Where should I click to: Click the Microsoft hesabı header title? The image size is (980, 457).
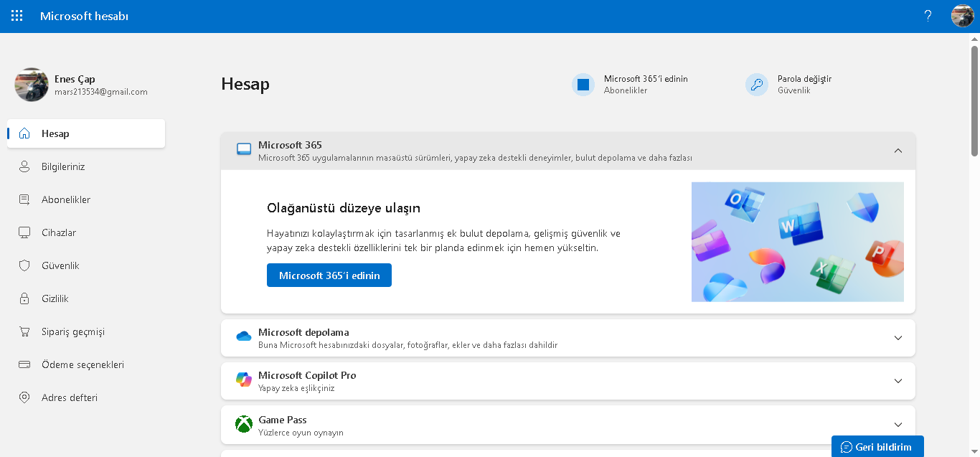[85, 16]
